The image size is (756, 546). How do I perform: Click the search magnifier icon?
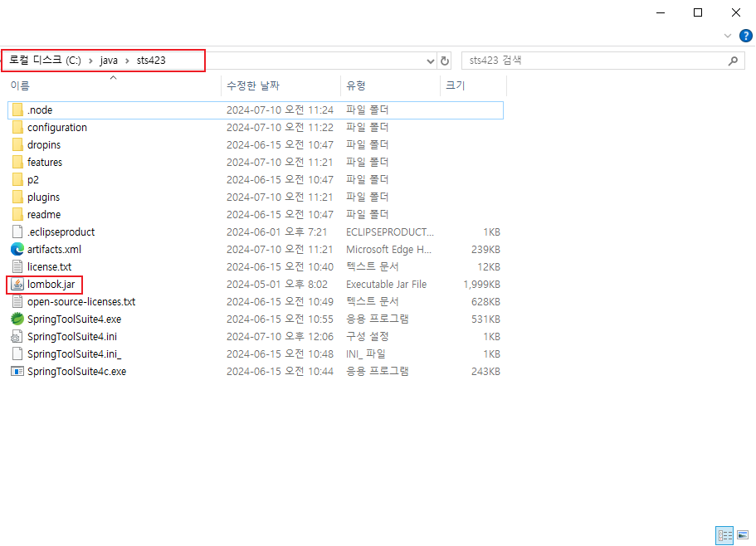pos(733,61)
